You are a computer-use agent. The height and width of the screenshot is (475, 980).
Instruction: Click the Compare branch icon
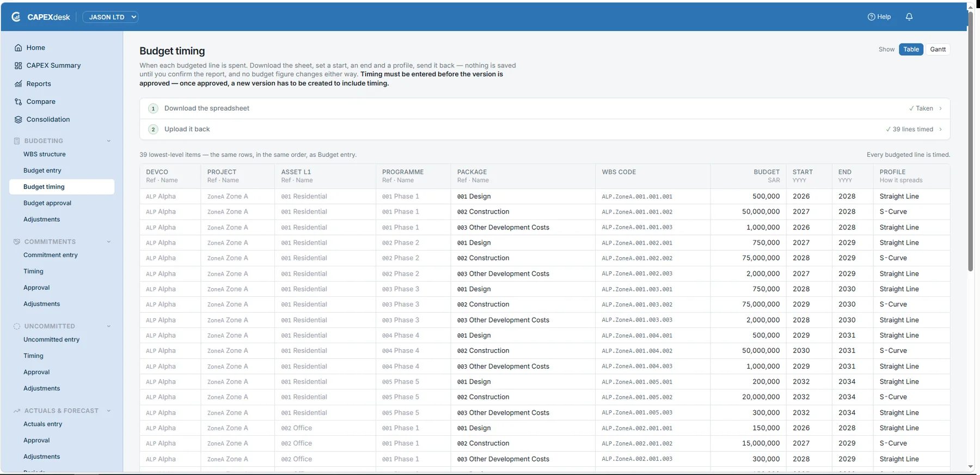19,102
